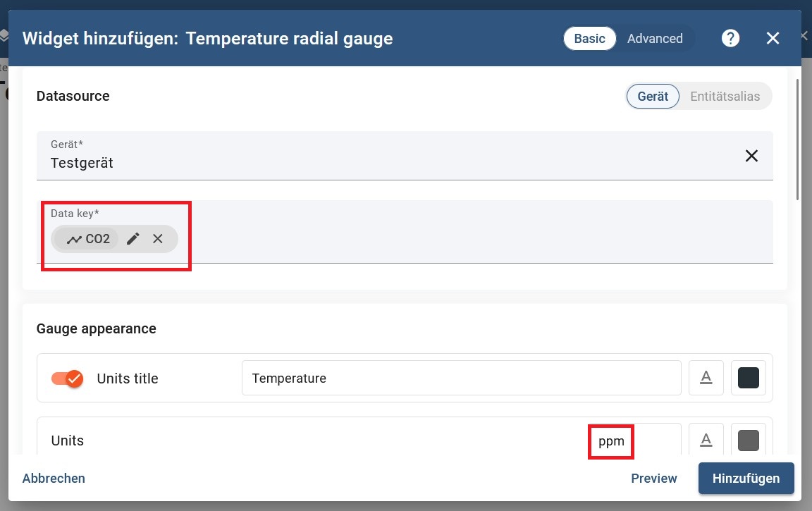Toggle the Units title switch
Viewport: 812px width, 511px height.
[x=68, y=378]
